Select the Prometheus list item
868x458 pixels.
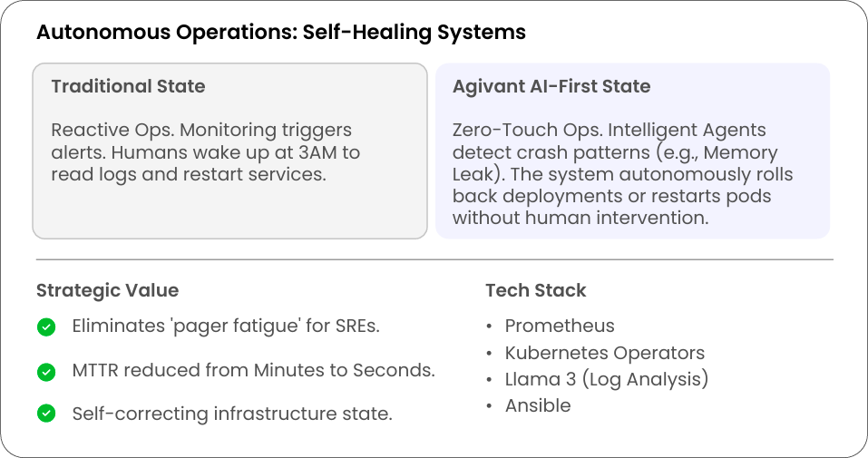click(x=560, y=326)
